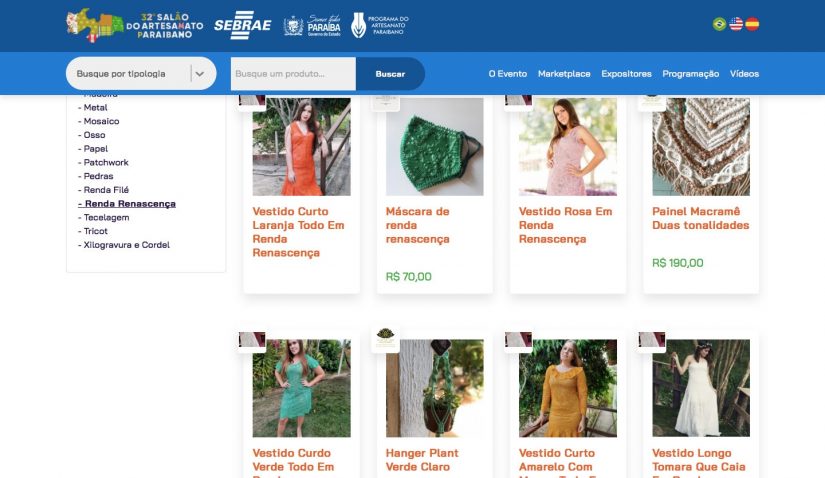Go to the Expositores menu item
Image resolution: width=825 pixels, height=478 pixels.
[626, 73]
